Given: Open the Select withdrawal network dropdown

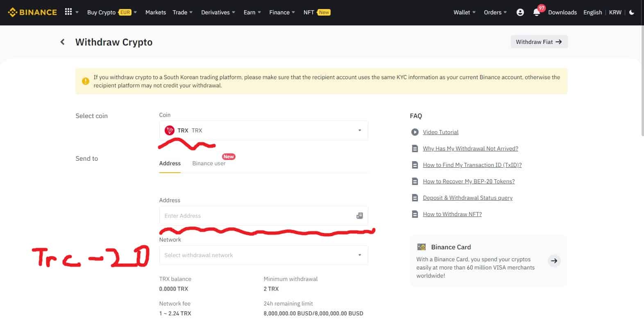Looking at the screenshot, I should (263, 255).
